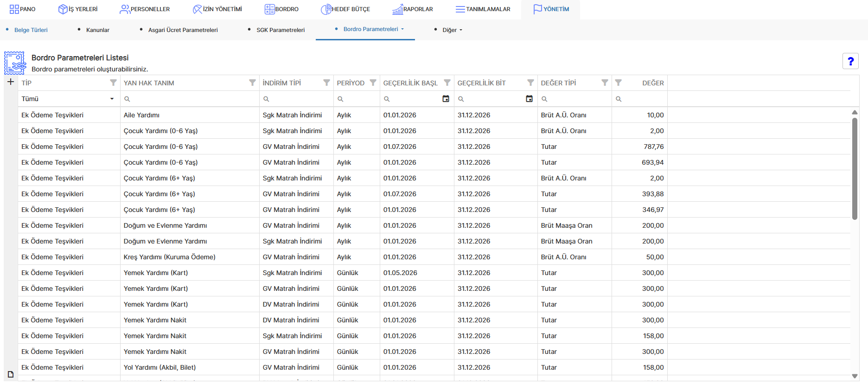This screenshot has height=385, width=868.
Task: Switch to Kanunlar tab
Action: click(x=98, y=30)
